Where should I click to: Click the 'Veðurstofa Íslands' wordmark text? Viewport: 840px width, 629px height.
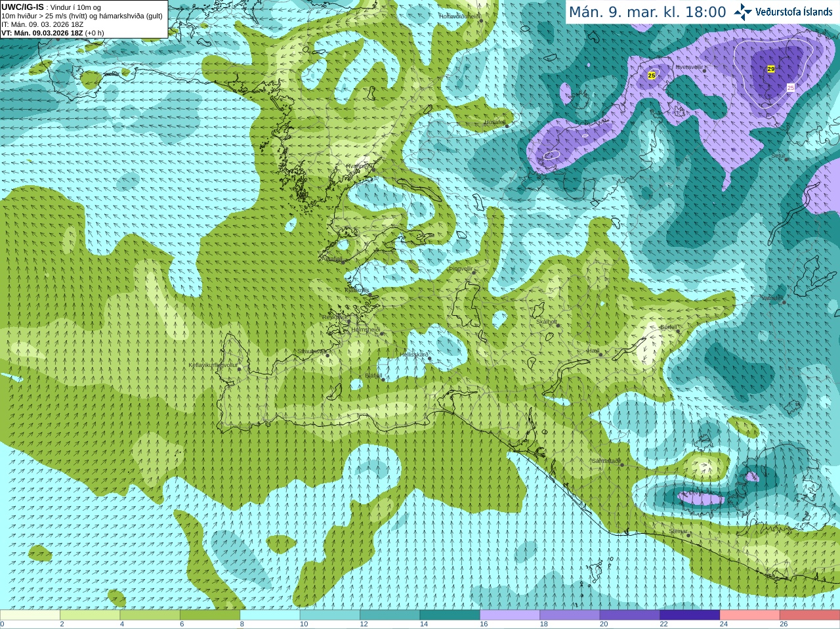click(793, 12)
